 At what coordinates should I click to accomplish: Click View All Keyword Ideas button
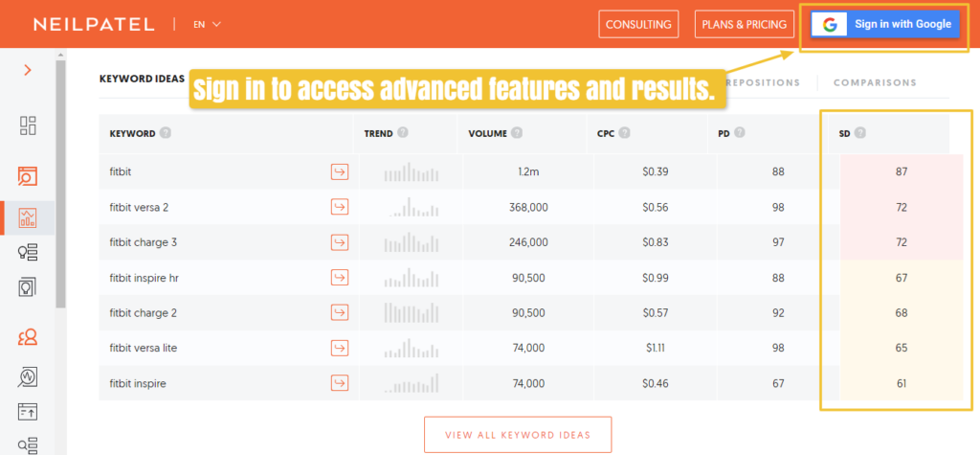pos(518,435)
